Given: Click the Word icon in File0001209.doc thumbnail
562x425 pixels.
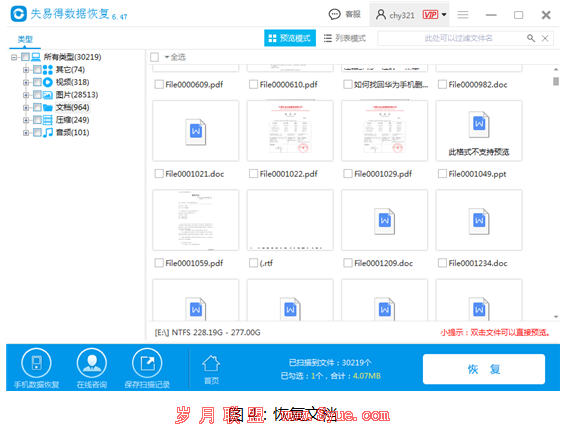Looking at the screenshot, I should [x=385, y=221].
